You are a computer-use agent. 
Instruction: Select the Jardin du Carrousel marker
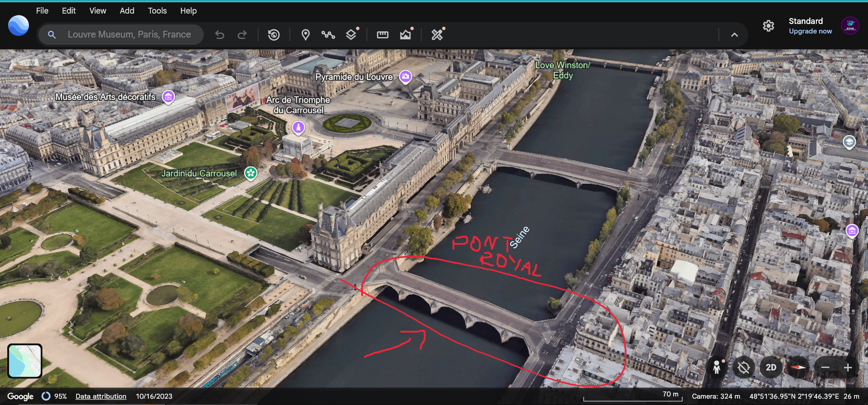coord(251,173)
